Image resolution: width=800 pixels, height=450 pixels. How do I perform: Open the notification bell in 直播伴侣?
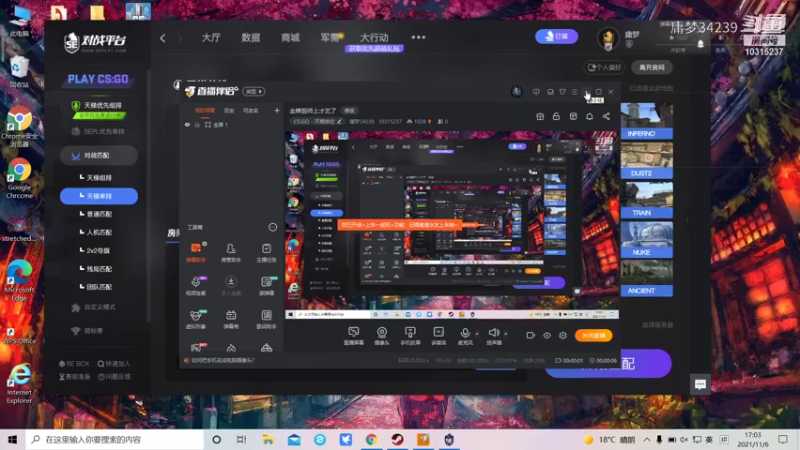point(589,116)
